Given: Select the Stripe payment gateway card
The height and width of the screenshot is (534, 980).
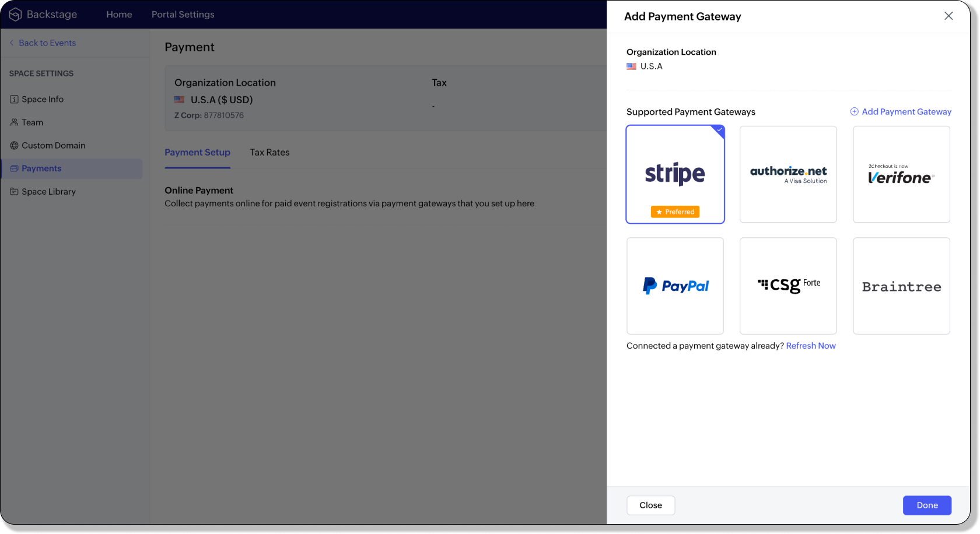Looking at the screenshot, I should (675, 174).
